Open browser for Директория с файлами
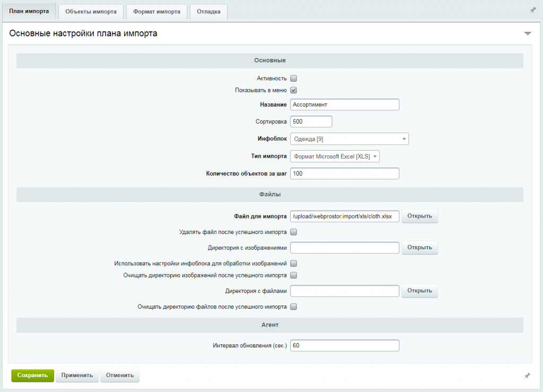 point(420,291)
